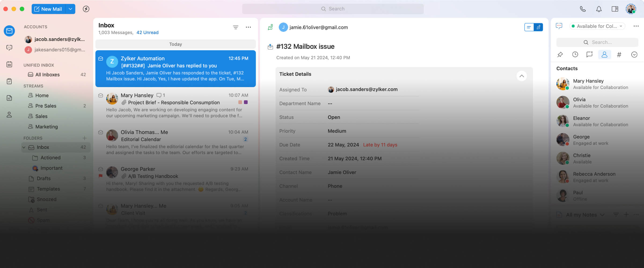Open the Available for Collaboration status dropdown

coord(597,26)
